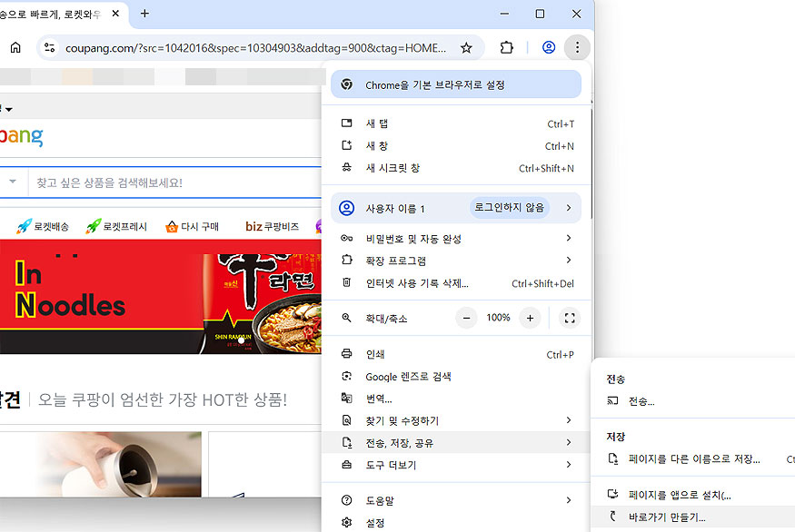This screenshot has height=532, width=795.
Task: Select 바로가기 만들기 submenu item
Action: pos(693,517)
